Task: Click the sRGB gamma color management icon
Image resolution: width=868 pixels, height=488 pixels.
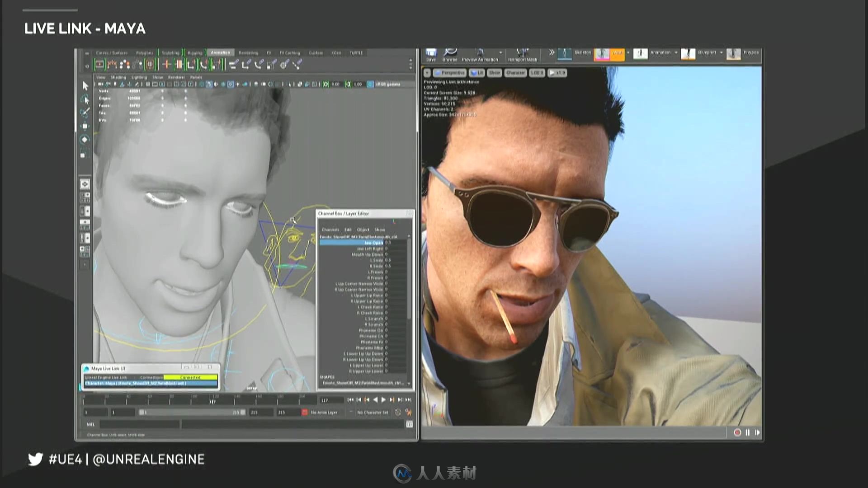Action: click(371, 84)
